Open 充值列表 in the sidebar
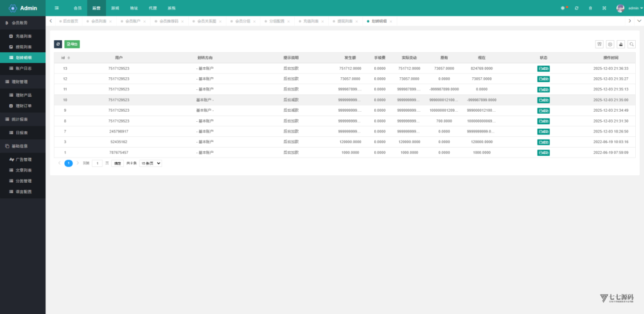Screen dimensions: 644x314 (24, 36)
